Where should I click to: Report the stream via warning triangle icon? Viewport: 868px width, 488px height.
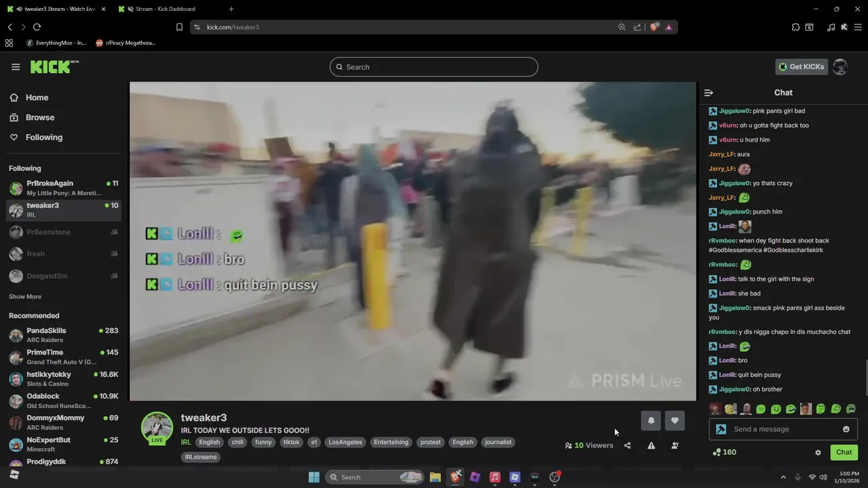point(651,446)
